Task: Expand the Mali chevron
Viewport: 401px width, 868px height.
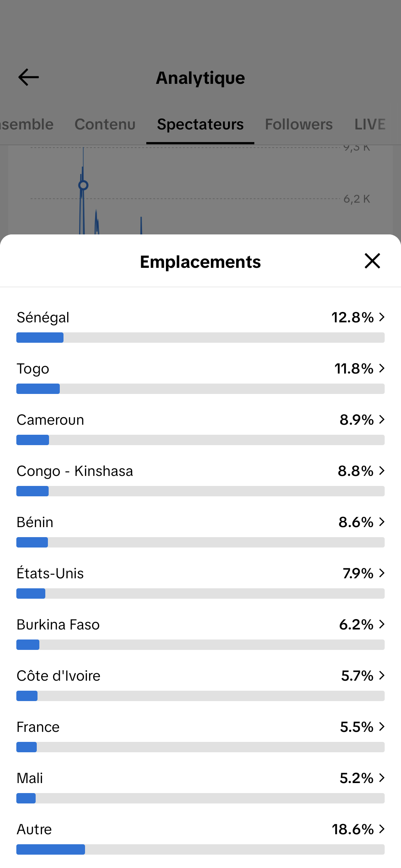Action: click(382, 778)
